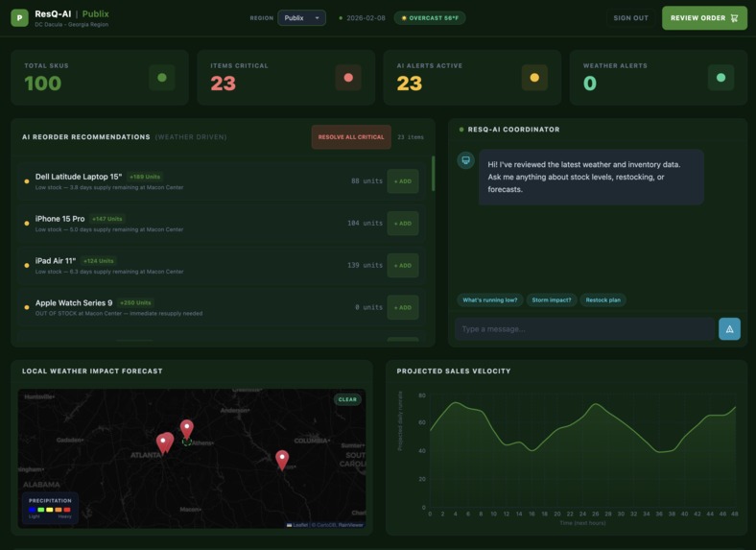Add iPad Air 11" to order
756x550 pixels.
click(x=403, y=265)
